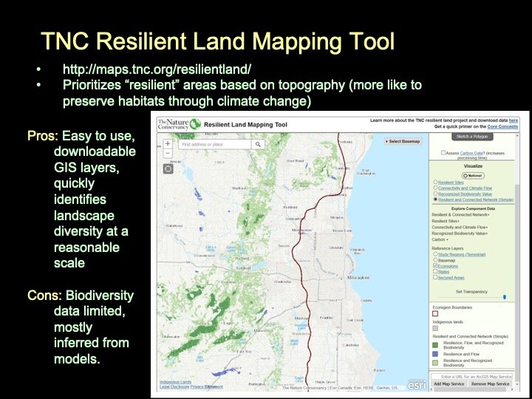Click the horizontal scrollbar right arrow
This screenshot has width=532, height=399.
(x=513, y=389)
